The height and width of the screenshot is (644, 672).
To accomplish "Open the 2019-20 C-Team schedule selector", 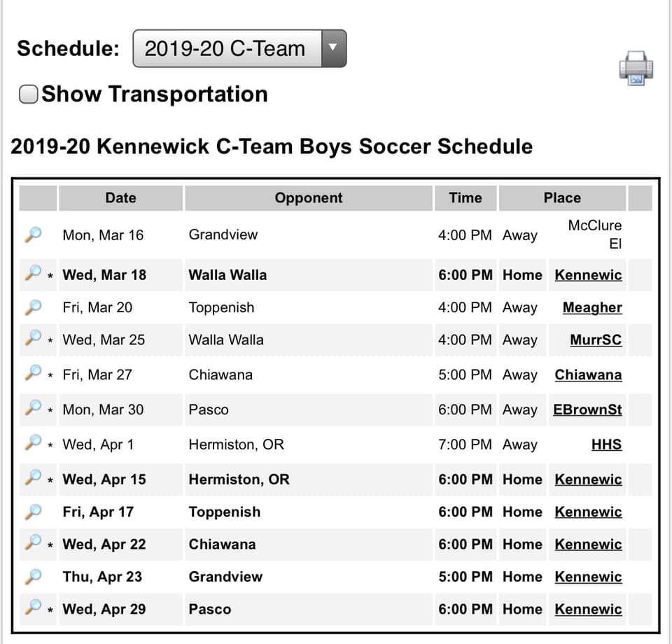I will click(239, 48).
